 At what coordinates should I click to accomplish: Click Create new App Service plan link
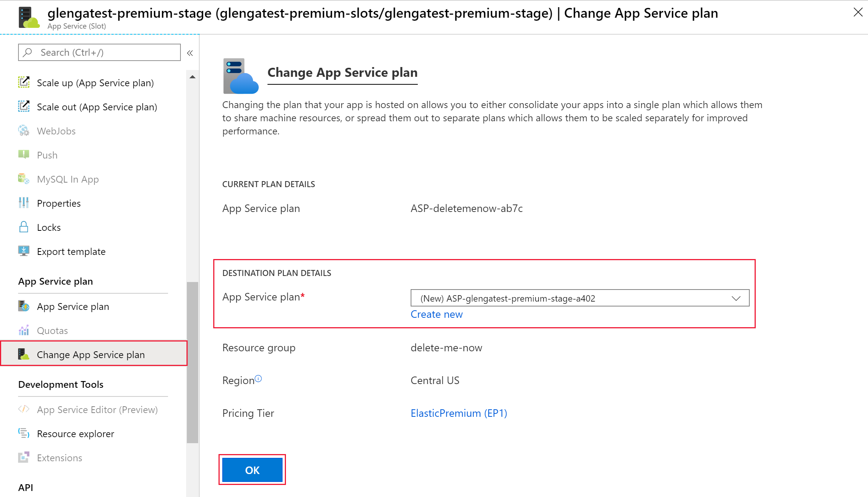pos(437,314)
